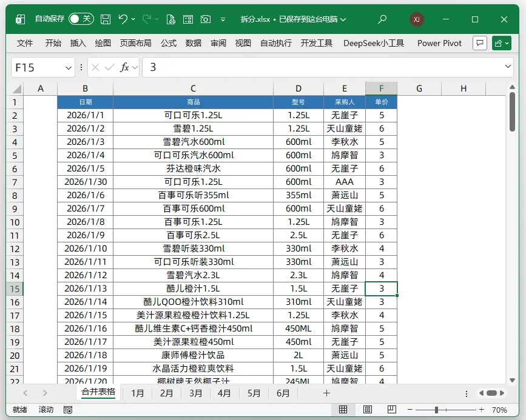Toggle the AutoSave (自动保存) switch
The width and height of the screenshot is (526, 420).
click(x=81, y=19)
